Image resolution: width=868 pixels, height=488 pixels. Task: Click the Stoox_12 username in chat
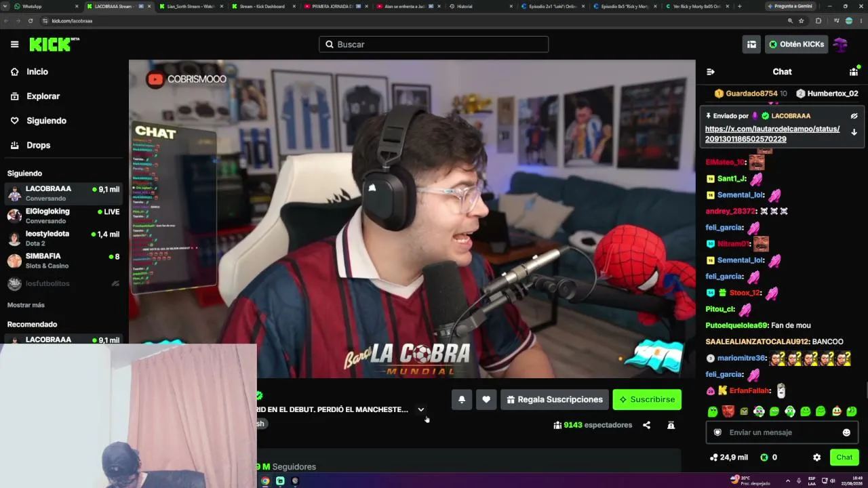coord(745,293)
